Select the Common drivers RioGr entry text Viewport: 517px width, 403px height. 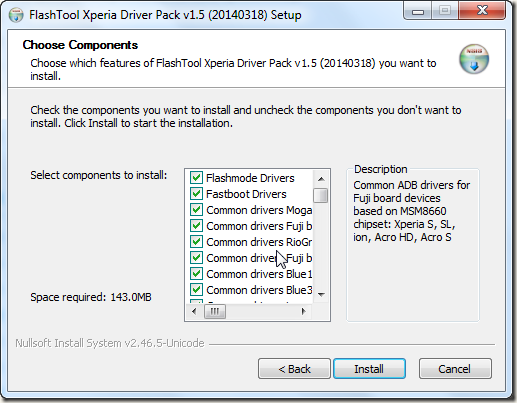coord(259,242)
